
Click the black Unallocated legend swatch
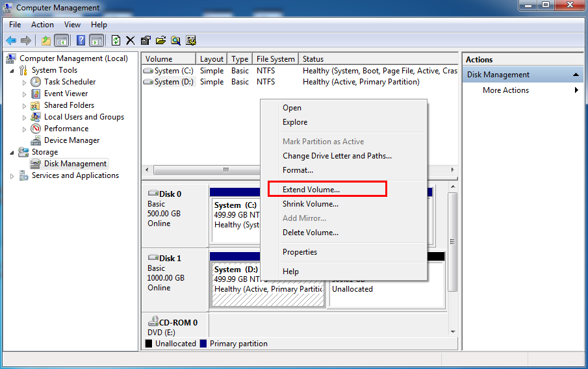tap(149, 344)
